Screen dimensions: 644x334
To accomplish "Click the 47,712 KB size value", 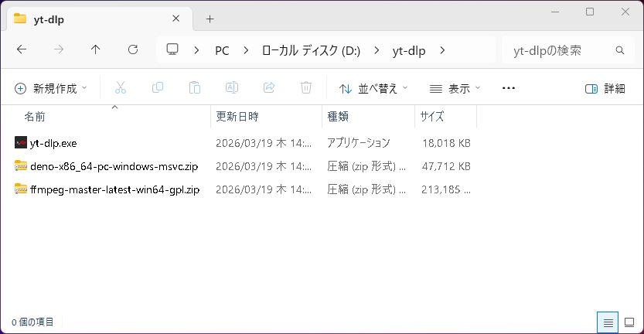I will 446,166.
